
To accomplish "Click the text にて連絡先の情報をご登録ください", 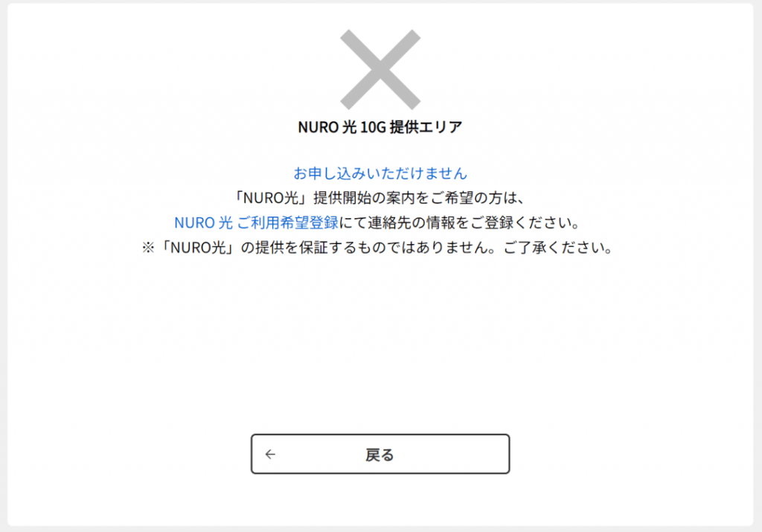I will [459, 222].
